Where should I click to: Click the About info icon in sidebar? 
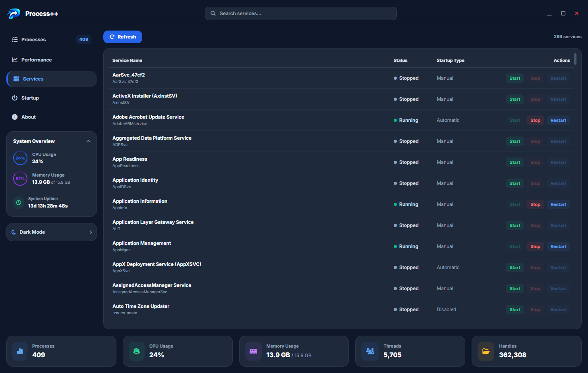(15, 117)
